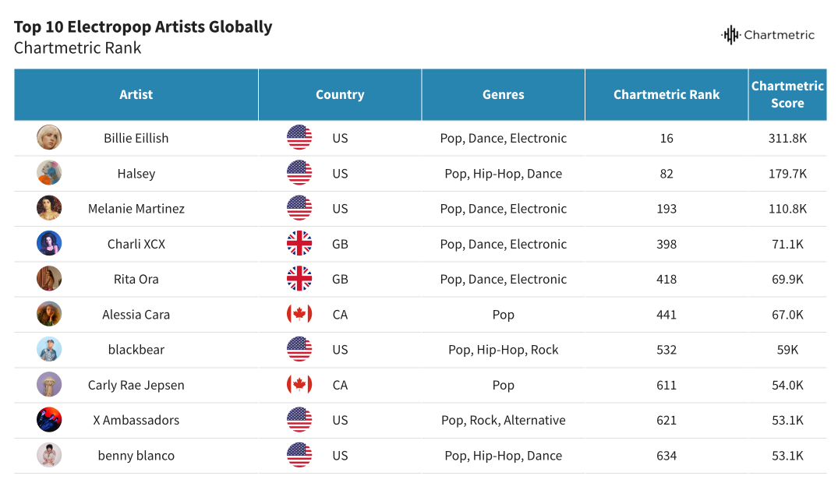Click the Canadian flag in Alessia Cara's row
Screen dimensions: 838x504
[x=299, y=315]
